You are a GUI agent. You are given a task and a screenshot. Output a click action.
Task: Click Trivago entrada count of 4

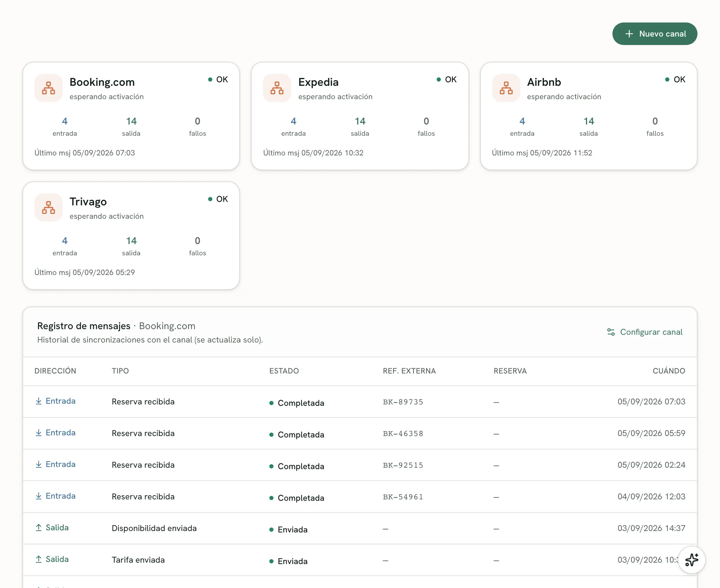(x=65, y=241)
